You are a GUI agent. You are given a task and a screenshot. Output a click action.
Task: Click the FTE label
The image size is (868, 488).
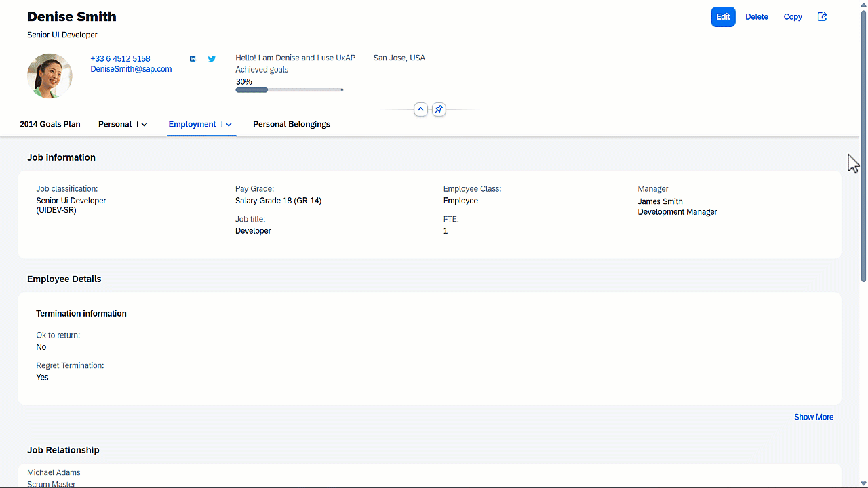click(451, 220)
